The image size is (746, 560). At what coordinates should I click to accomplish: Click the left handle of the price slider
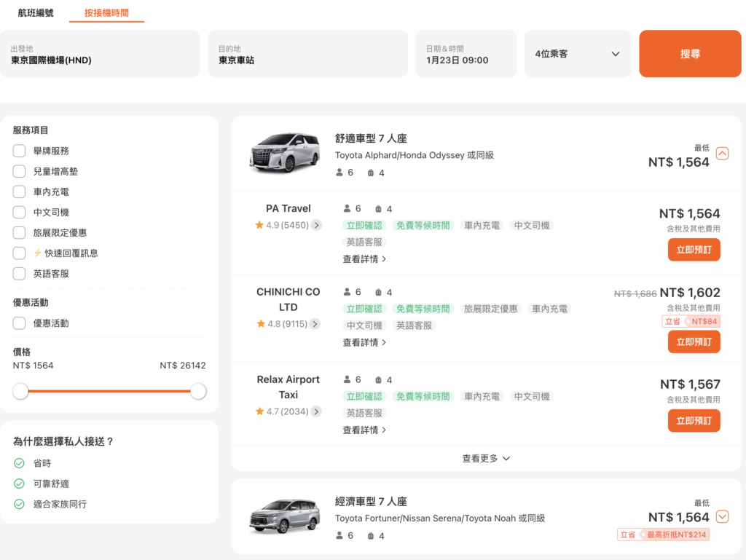coord(20,391)
